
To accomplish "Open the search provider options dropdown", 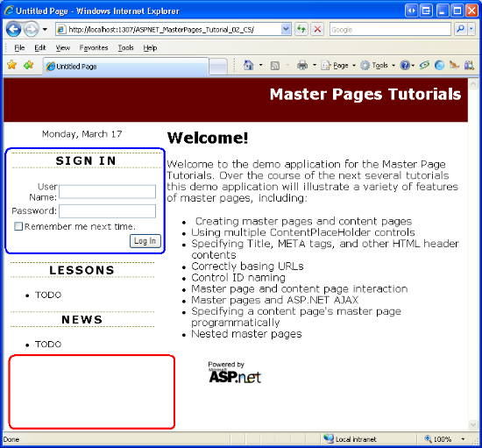I will tap(471, 29).
